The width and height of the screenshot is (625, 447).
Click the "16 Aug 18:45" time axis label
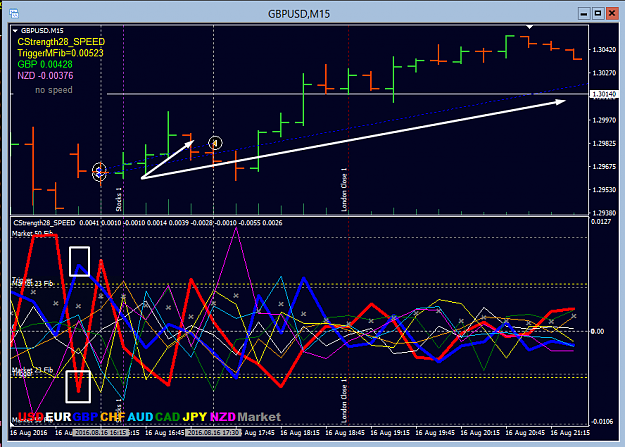pos(345,433)
